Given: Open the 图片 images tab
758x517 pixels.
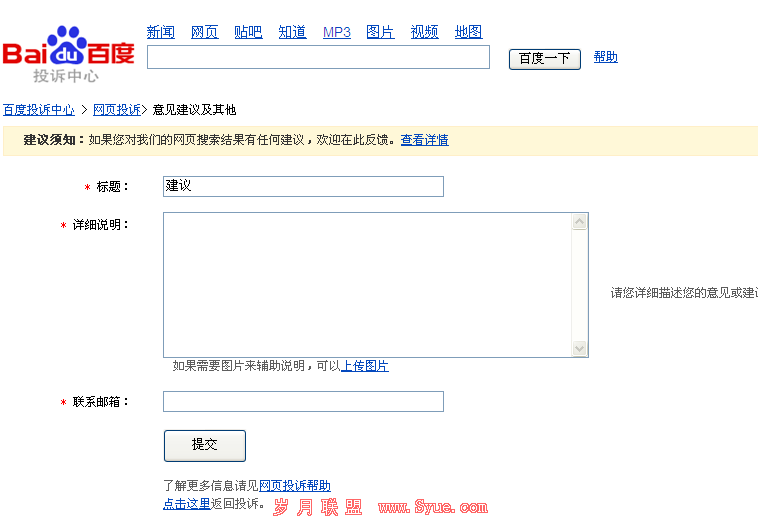Looking at the screenshot, I should (x=380, y=32).
